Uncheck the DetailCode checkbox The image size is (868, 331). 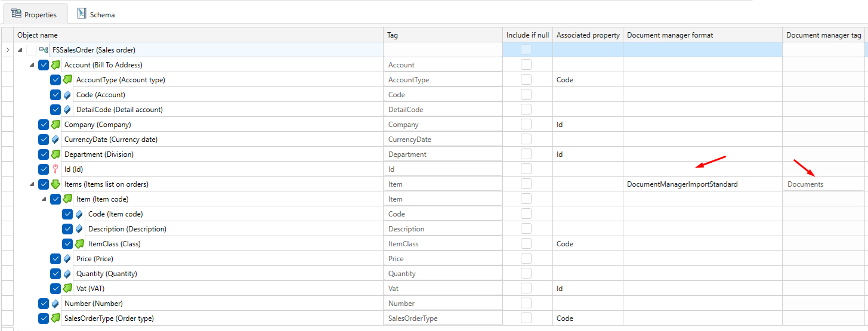[55, 110]
